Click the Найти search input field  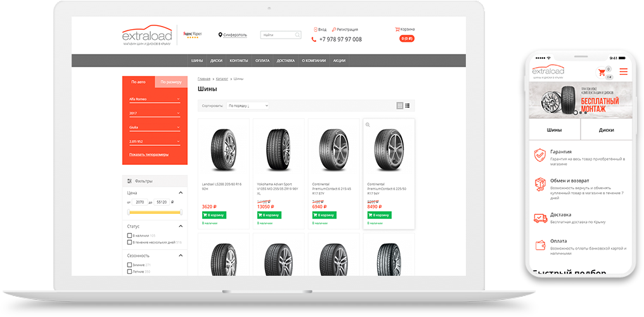coord(281,35)
